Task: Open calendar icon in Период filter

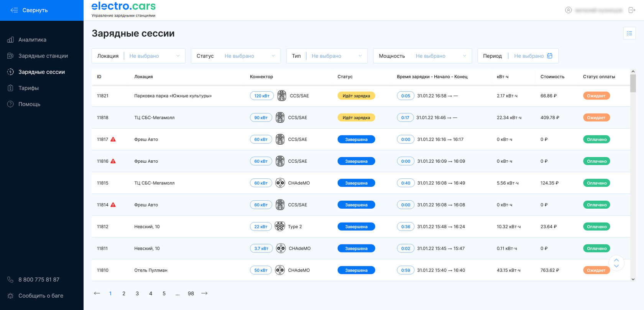Action: click(x=550, y=56)
